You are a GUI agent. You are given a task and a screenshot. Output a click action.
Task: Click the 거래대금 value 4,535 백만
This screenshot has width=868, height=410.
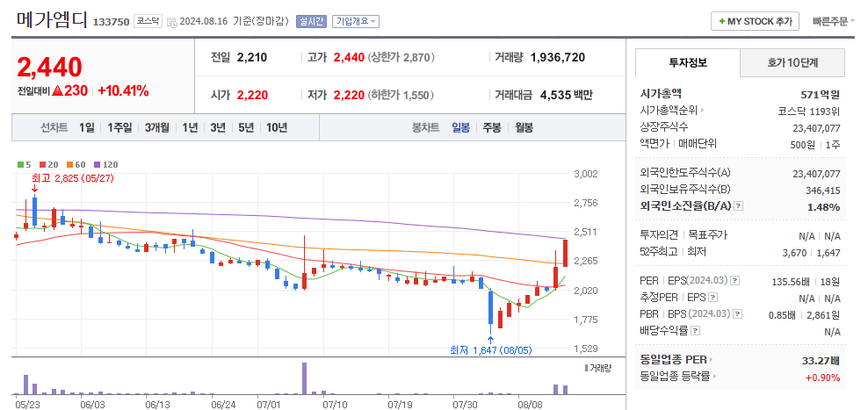[x=567, y=95]
